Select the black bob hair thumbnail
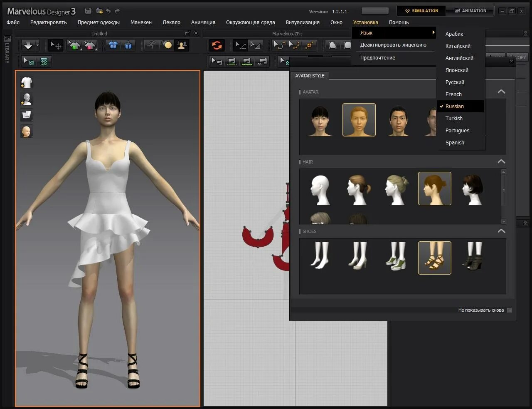Viewport: 532px width, 409px height. tap(472, 188)
